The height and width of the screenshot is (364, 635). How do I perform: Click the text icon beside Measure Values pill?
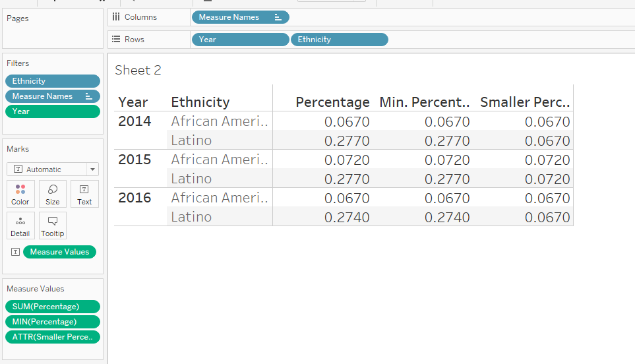click(x=16, y=252)
